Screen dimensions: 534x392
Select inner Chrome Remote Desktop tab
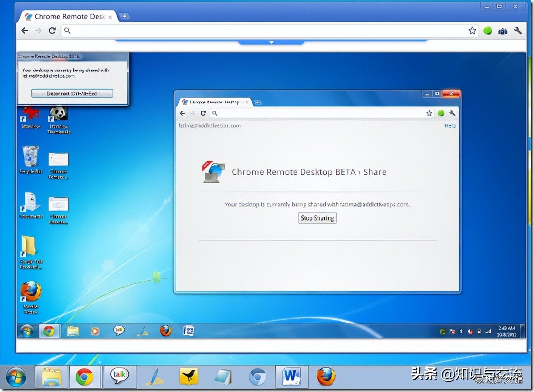pos(214,102)
